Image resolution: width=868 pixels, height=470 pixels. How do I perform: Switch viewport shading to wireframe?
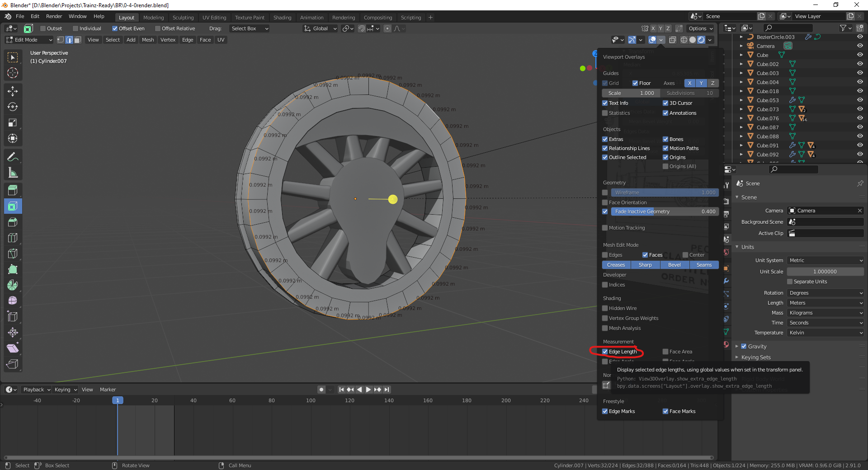[x=684, y=40]
